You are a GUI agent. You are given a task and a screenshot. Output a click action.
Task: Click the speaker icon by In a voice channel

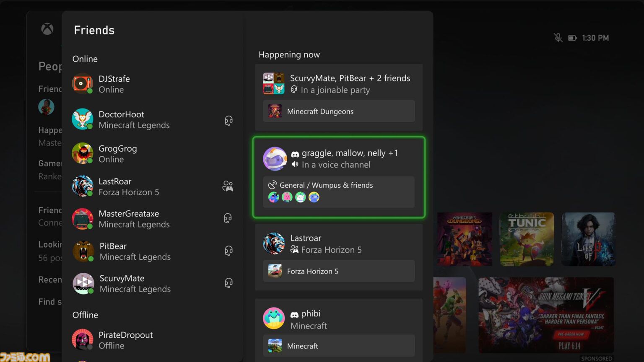coord(295,165)
